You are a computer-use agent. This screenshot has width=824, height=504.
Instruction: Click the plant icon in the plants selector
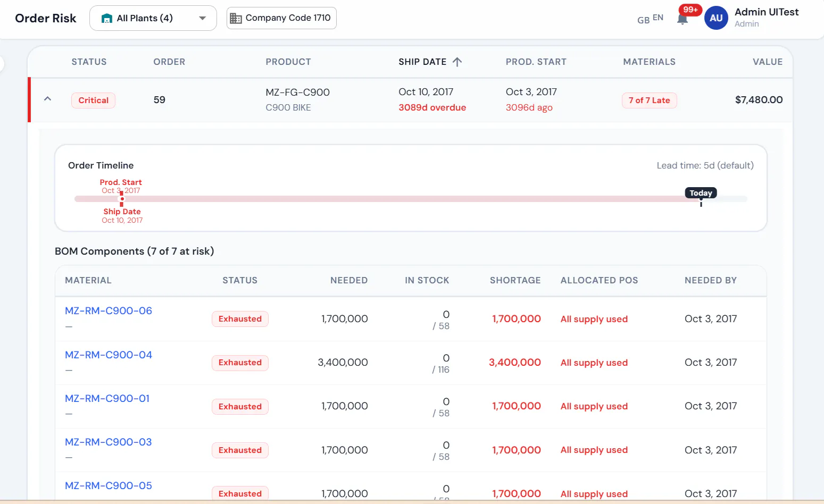107,19
